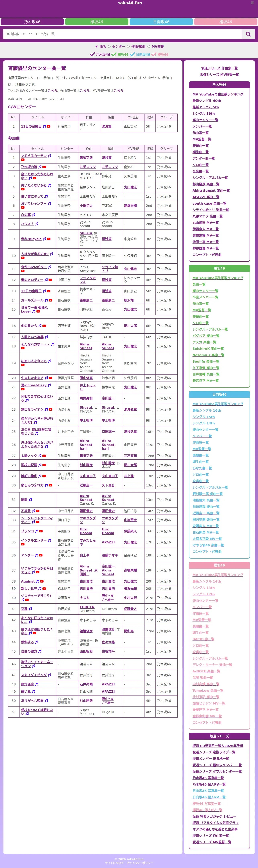Viewport: 258px width, 868px height.
Task: Click the magnifier search button
Action: (248, 34)
